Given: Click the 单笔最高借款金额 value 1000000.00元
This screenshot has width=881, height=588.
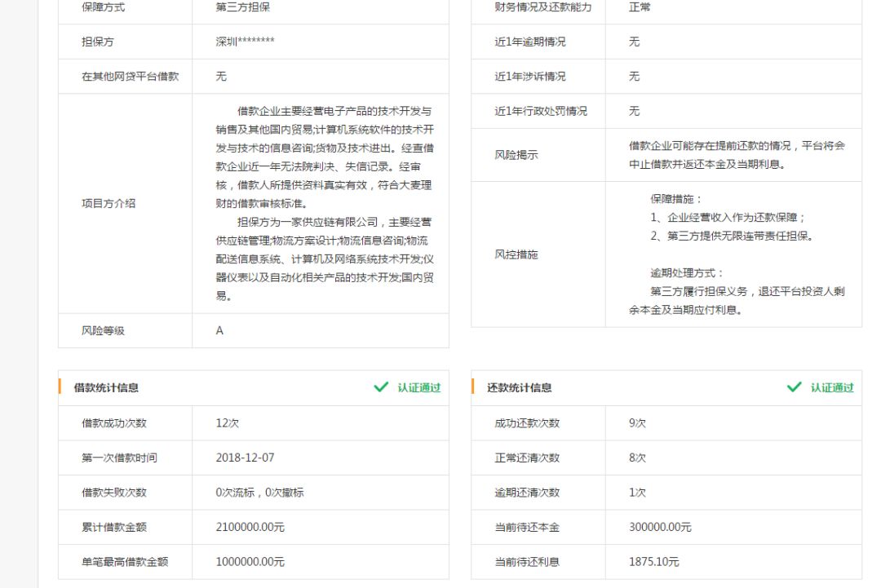Looking at the screenshot, I should 250,562.
